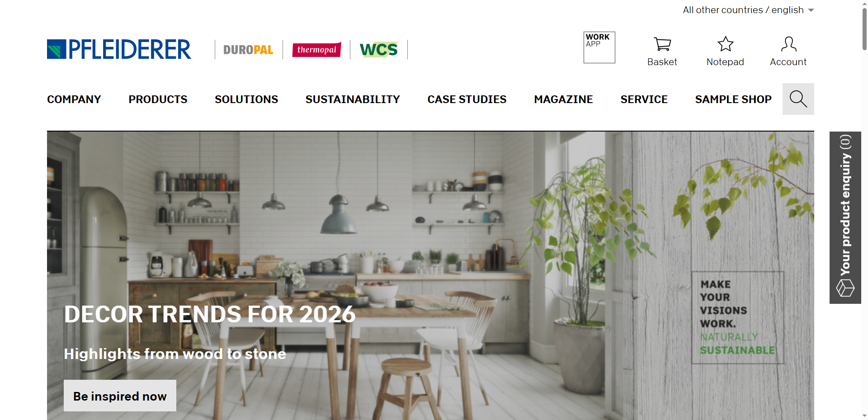Screen dimensions: 868x420
Task: Open the Duropal brand logo
Action: pos(248,50)
